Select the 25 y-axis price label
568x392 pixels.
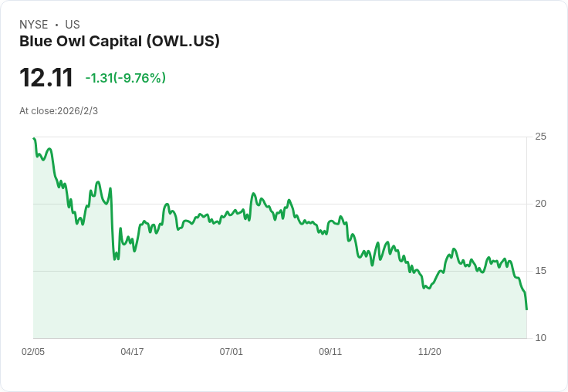point(540,137)
